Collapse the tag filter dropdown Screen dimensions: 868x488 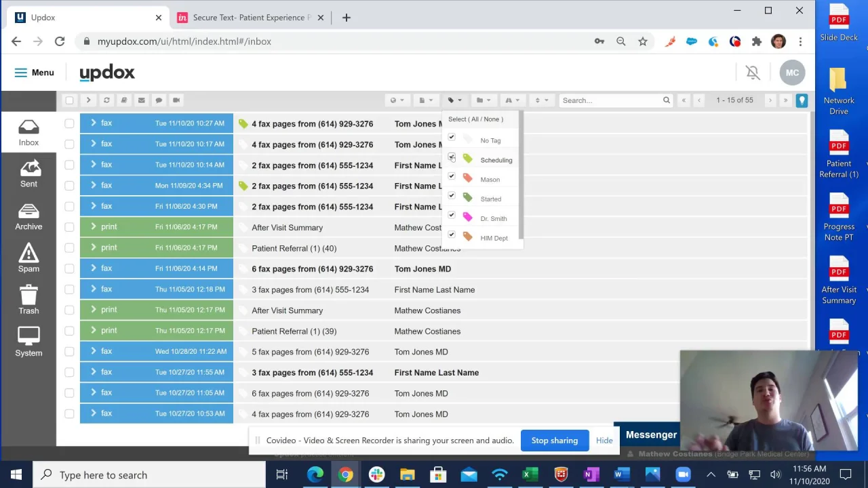(x=454, y=100)
